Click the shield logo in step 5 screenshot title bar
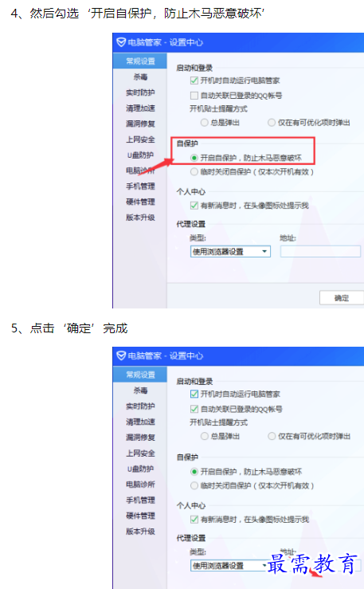The width and height of the screenshot is (364, 589). tap(121, 355)
